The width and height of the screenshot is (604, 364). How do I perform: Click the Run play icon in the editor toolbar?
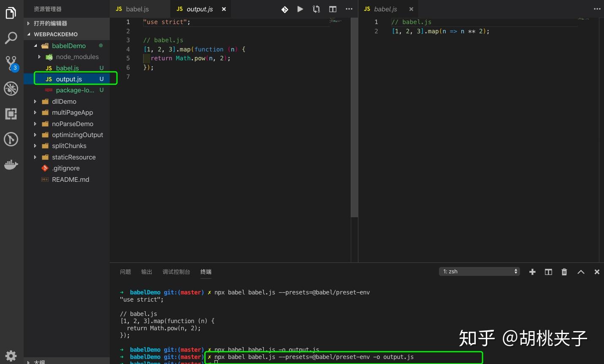[x=300, y=9]
